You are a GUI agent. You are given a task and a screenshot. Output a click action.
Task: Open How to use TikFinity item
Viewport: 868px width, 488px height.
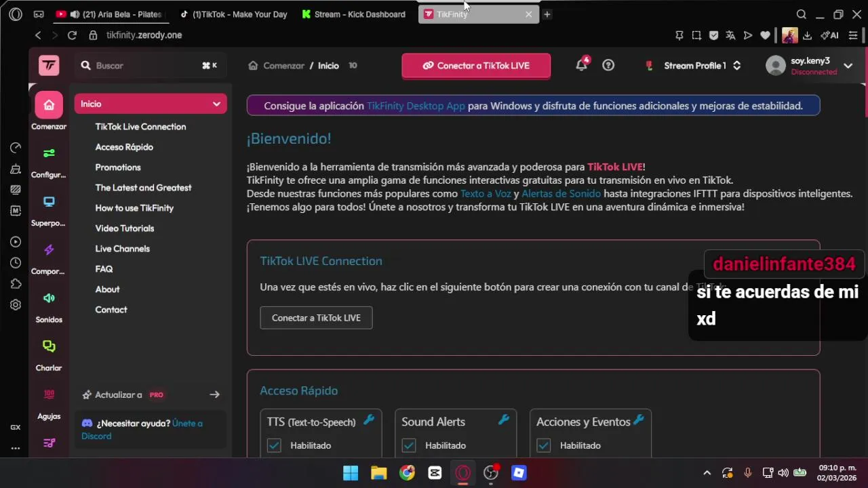[x=134, y=208]
